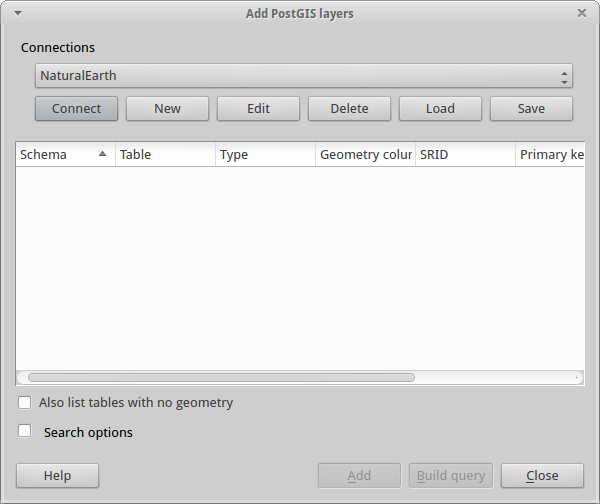
Task: Open the NaturalEarth connections dropdown
Action: point(304,76)
